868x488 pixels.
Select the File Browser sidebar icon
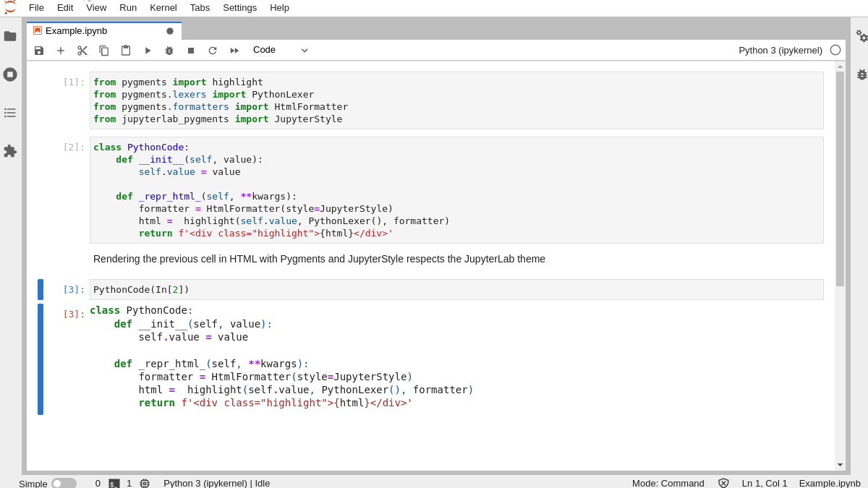click(10, 36)
